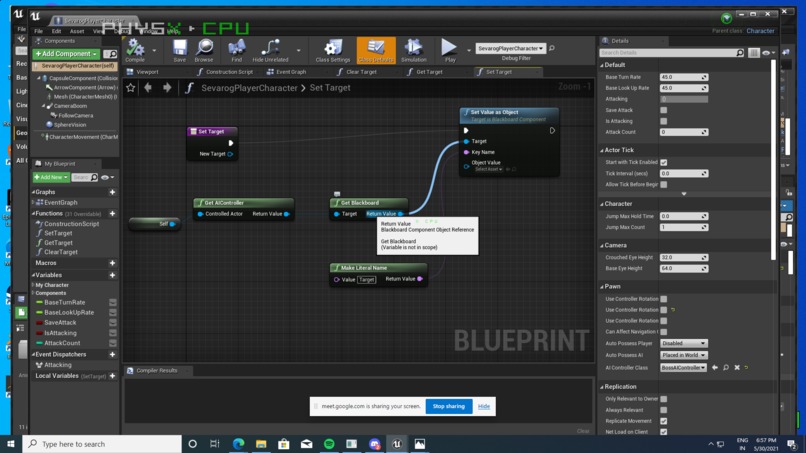The image size is (806, 453).
Task: Disable Start with Tick Enabled
Action: (664, 162)
